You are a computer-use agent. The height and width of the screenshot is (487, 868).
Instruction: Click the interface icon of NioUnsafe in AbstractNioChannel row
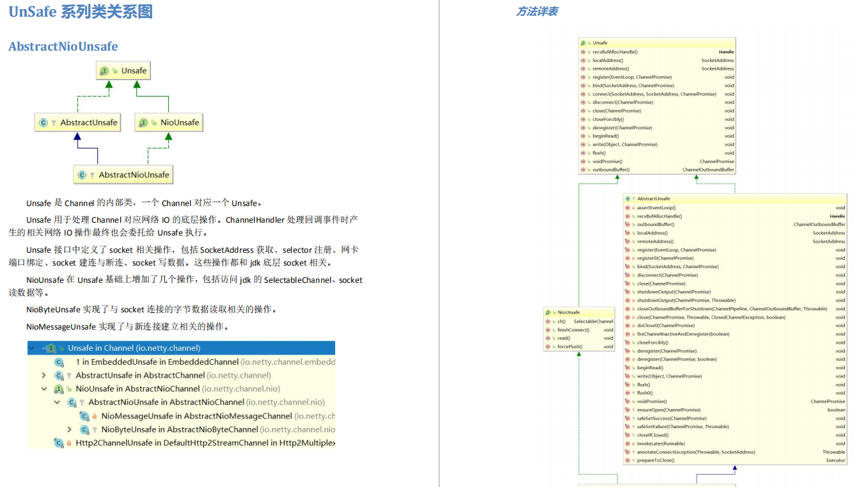[x=59, y=389]
